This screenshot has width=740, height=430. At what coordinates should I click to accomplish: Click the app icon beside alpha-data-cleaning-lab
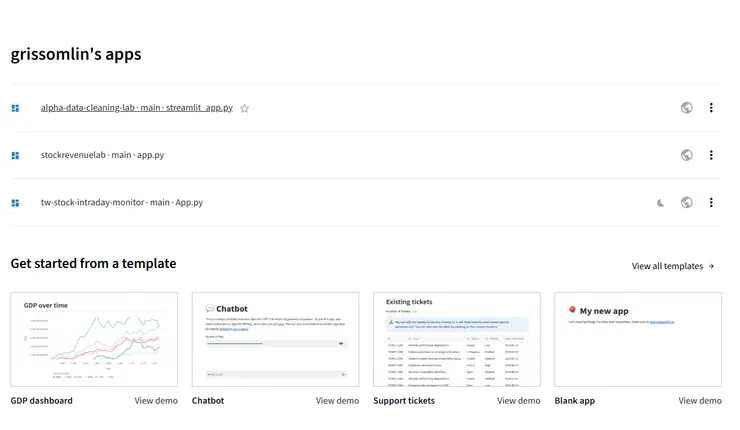tap(15, 108)
